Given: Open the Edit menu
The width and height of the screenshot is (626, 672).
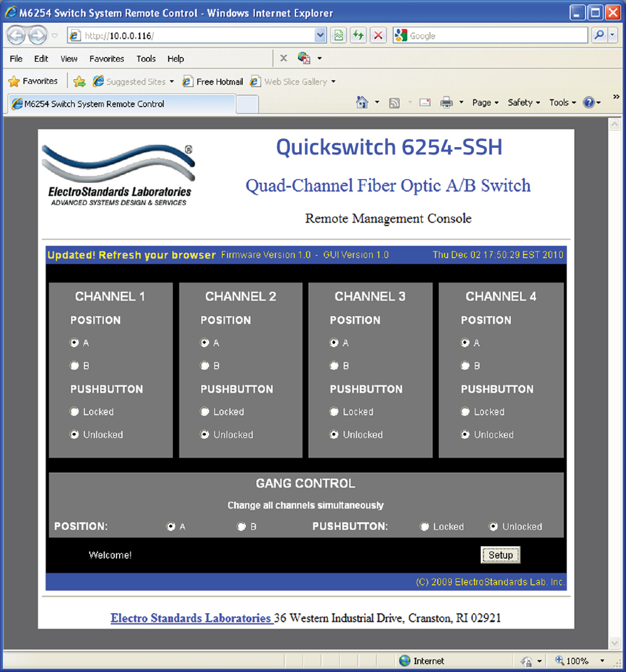Looking at the screenshot, I should 41,59.
